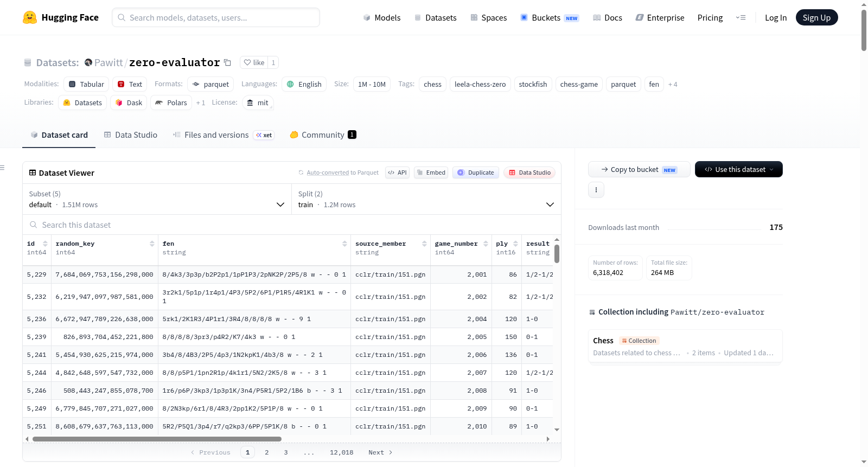The height and width of the screenshot is (467, 868).
Task: Open the Files and versions tab
Action: click(224, 135)
